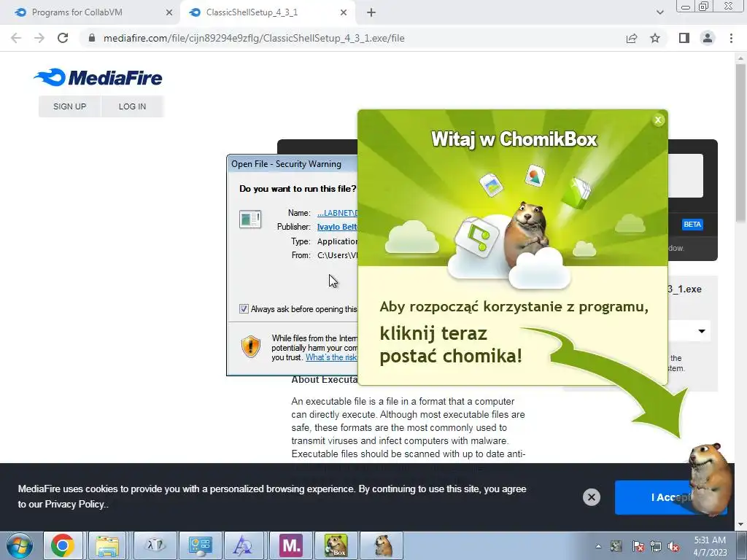Open the Windows Start menu

coord(20,545)
